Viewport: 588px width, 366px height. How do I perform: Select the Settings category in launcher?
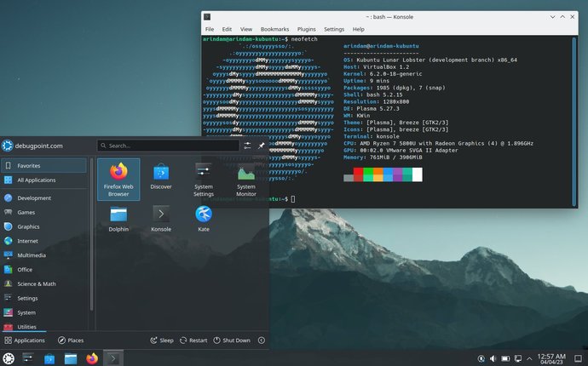click(x=43, y=298)
